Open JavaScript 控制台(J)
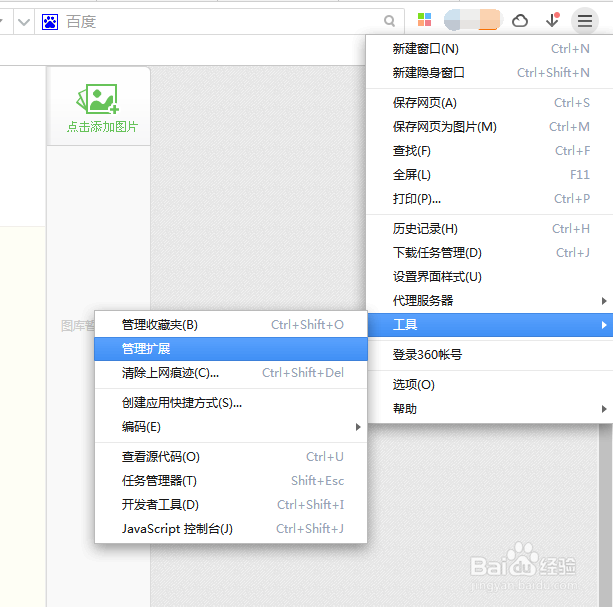The image size is (613, 607). (231, 529)
